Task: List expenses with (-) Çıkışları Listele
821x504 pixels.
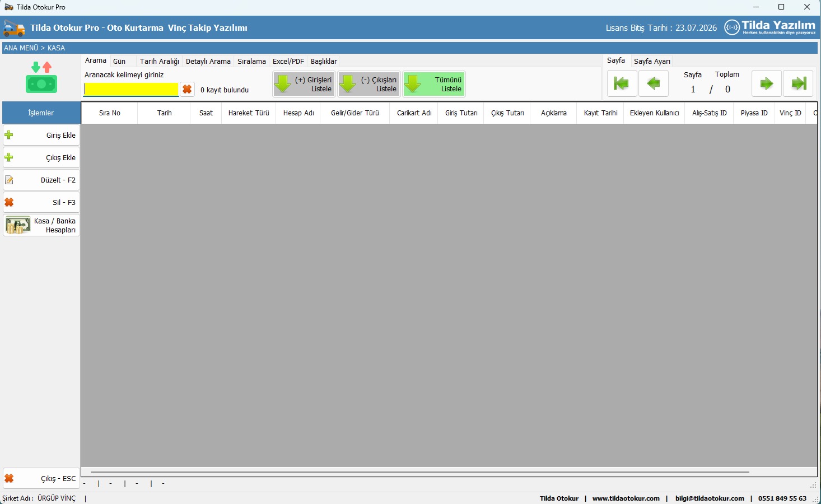Action: [369, 85]
